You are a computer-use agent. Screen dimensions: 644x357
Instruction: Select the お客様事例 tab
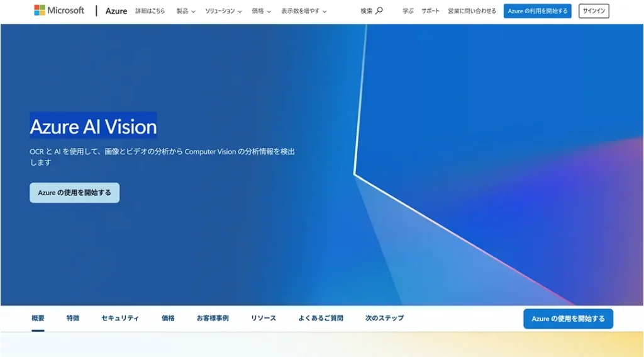point(213,318)
